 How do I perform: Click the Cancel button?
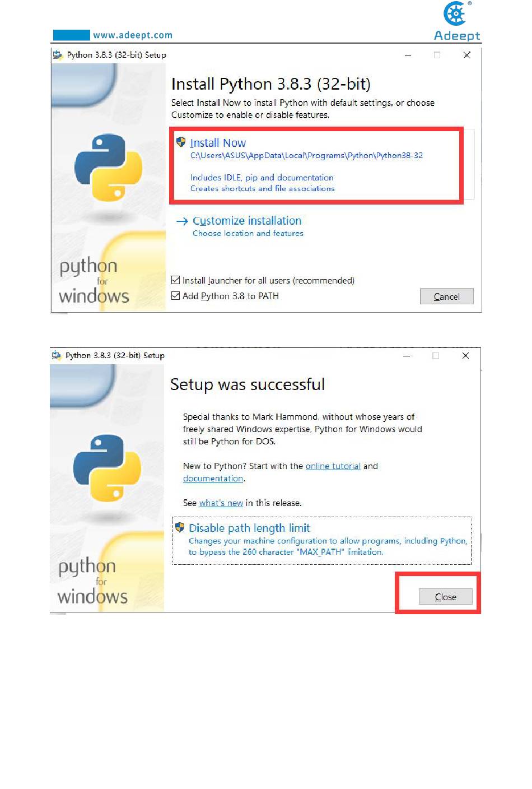[x=447, y=296]
